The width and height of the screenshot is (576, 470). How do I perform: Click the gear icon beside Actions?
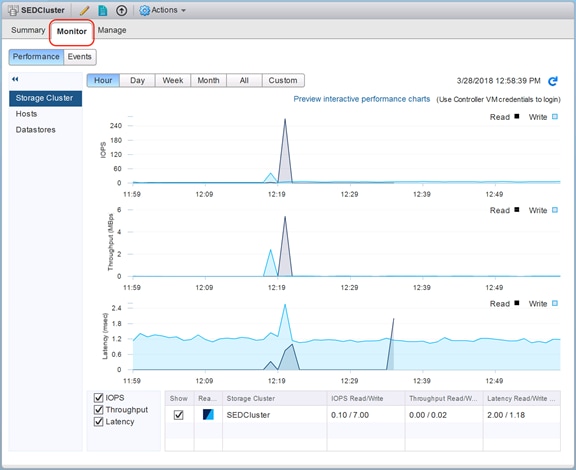pyautogui.click(x=144, y=10)
